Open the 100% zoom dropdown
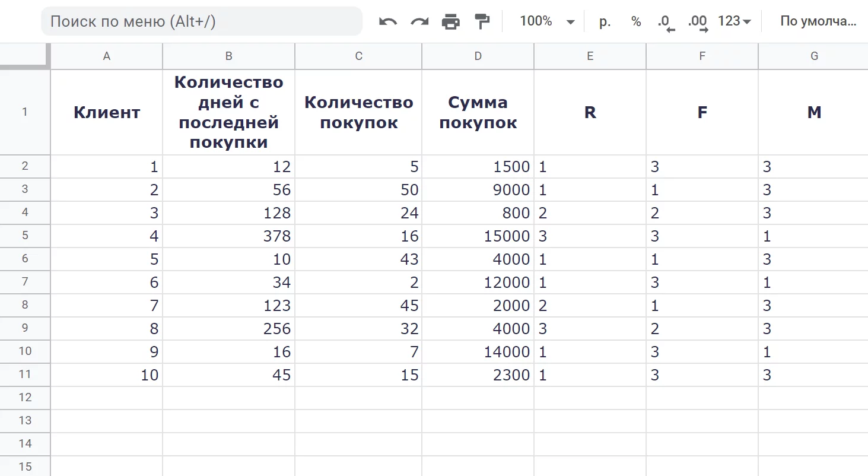 [546, 22]
